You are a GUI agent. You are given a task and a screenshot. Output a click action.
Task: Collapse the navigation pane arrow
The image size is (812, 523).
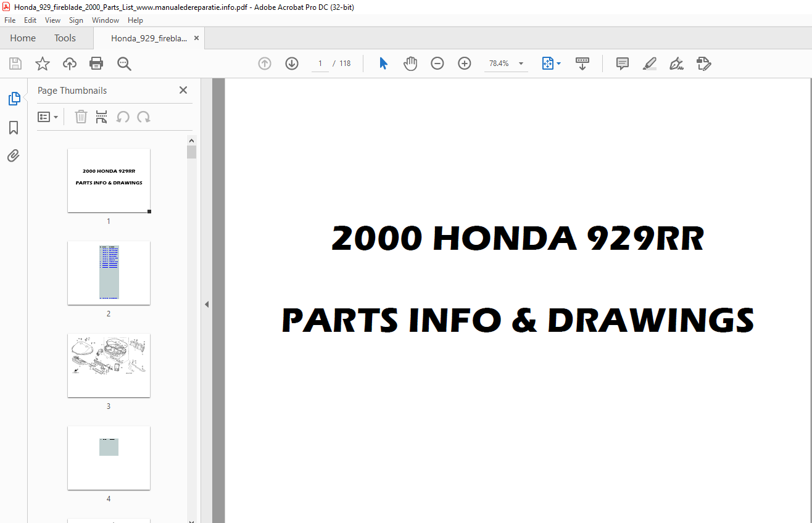pyautogui.click(x=207, y=304)
